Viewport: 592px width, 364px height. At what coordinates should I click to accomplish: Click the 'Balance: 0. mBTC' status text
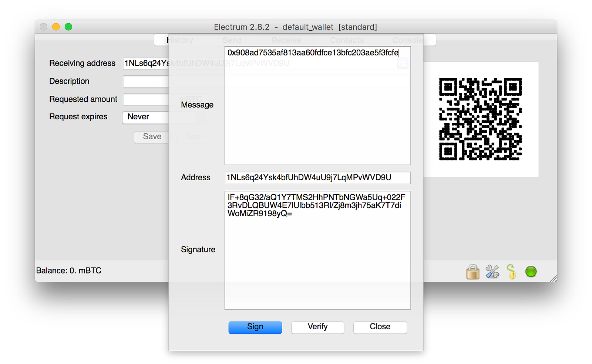[69, 271]
